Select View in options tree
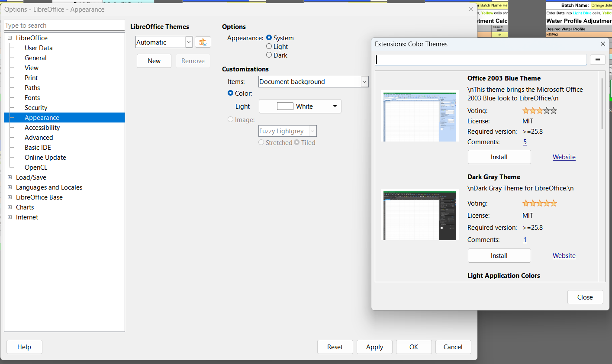This screenshot has width=612, height=364. 32,68
